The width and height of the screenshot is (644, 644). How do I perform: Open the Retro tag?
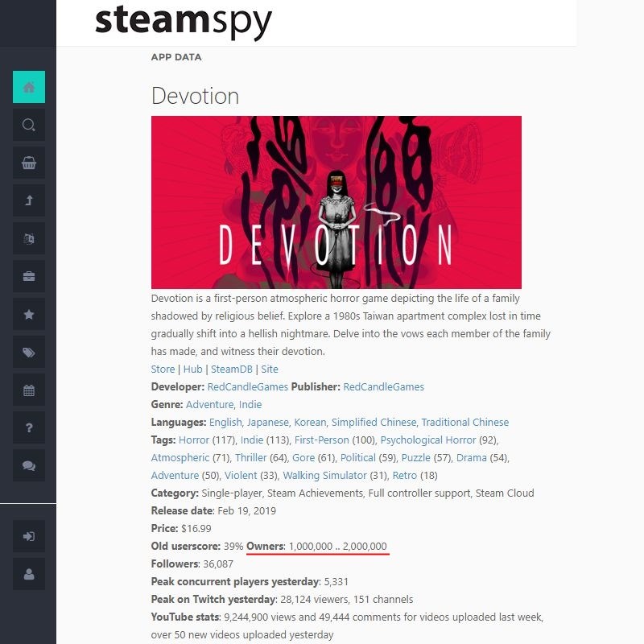[405, 475]
